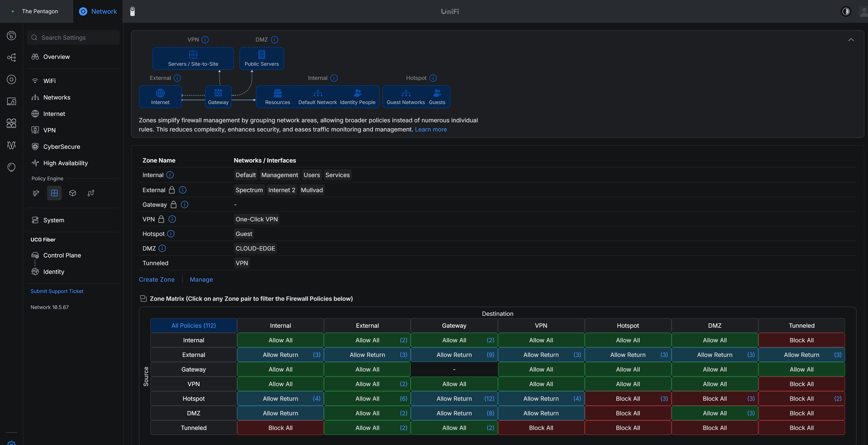Open the insights wave icon in left rail
This screenshot has height=445, width=868.
tap(11, 145)
